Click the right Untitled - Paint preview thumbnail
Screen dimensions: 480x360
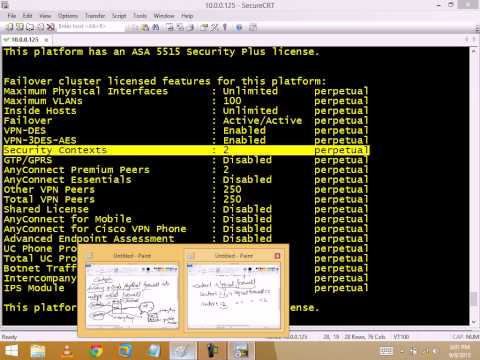click(234, 295)
